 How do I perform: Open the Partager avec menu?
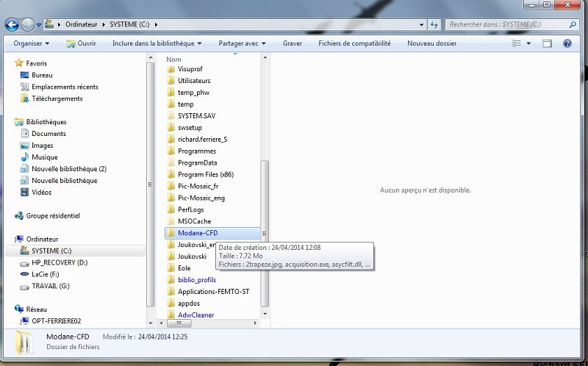coord(242,43)
